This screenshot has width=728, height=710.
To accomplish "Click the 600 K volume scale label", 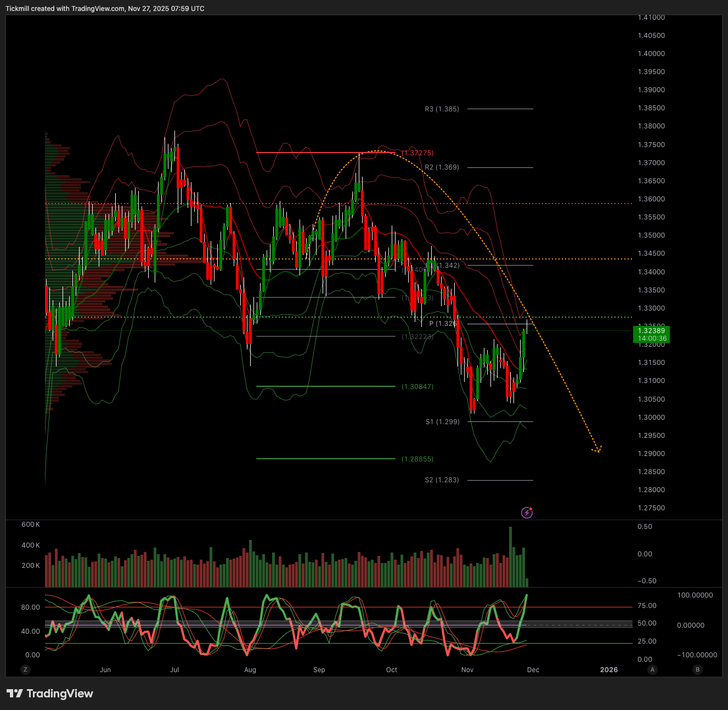I will pyautogui.click(x=31, y=525).
